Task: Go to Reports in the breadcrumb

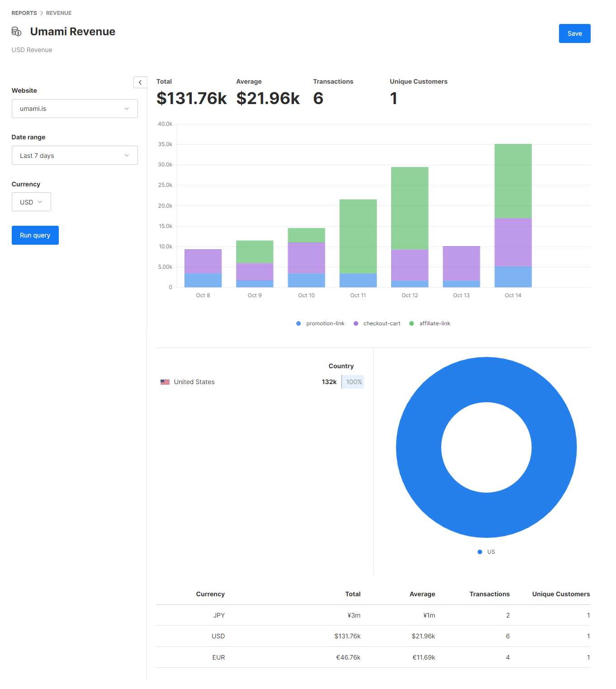Action: tap(24, 13)
